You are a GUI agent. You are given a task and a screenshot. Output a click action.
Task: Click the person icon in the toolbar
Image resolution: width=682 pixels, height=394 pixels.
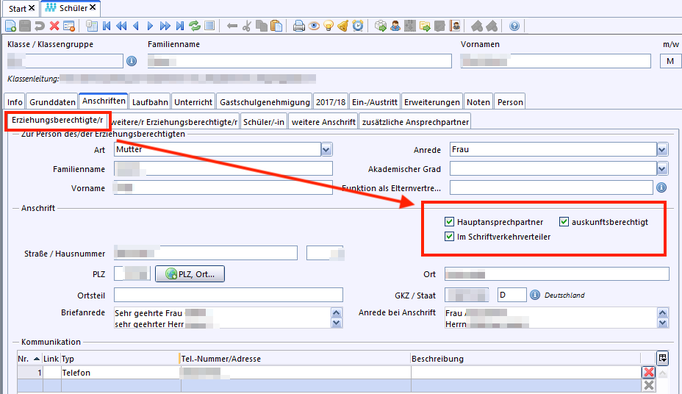click(x=395, y=26)
